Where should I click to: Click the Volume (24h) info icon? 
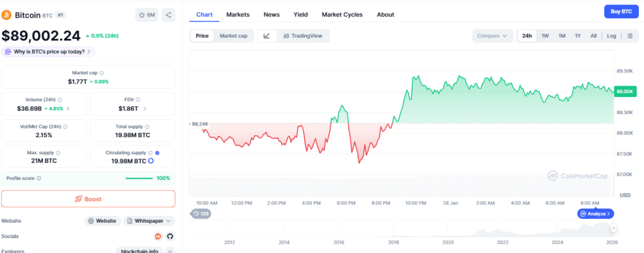point(60,100)
